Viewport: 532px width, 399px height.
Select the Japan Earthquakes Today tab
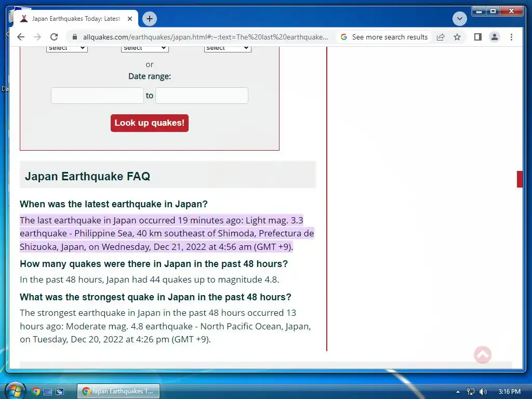click(75, 19)
